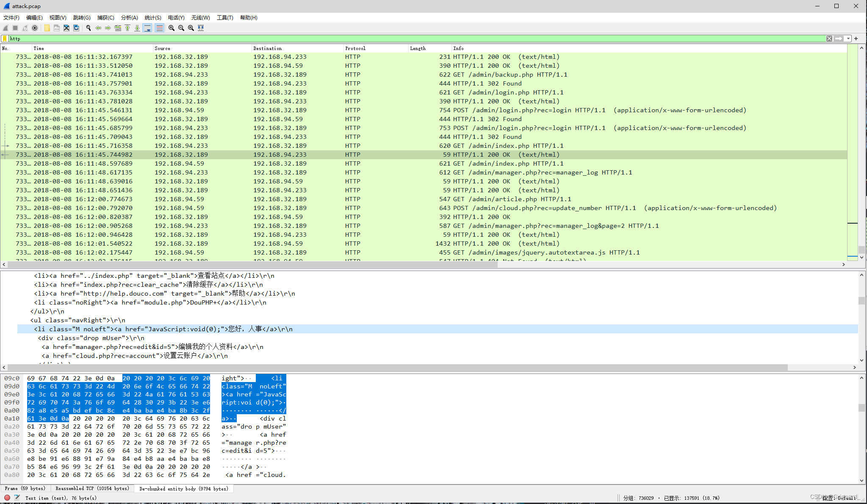Image resolution: width=867 pixels, height=504 pixels.
Task: Switch to the Frame (59 bytes) tab
Action: (x=25, y=488)
